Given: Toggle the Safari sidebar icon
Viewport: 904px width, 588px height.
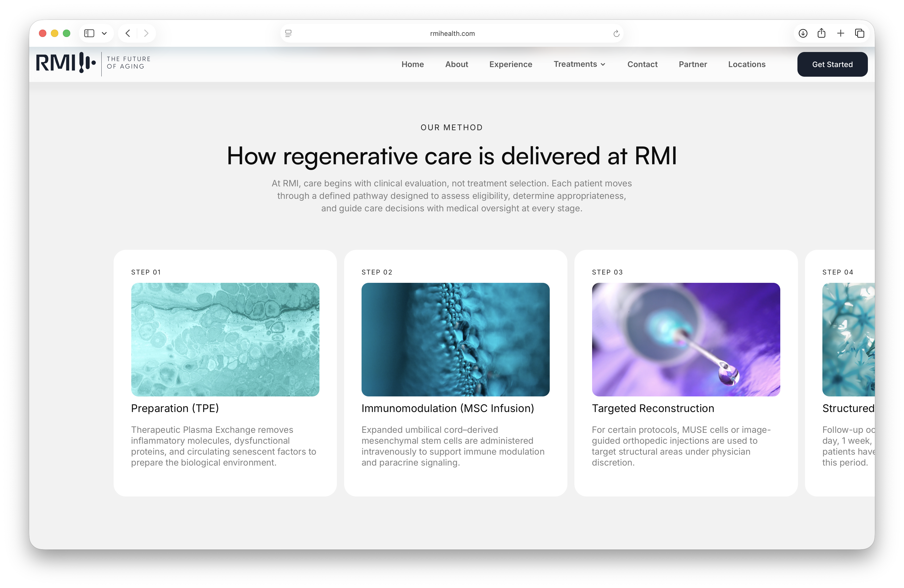Looking at the screenshot, I should tap(89, 34).
